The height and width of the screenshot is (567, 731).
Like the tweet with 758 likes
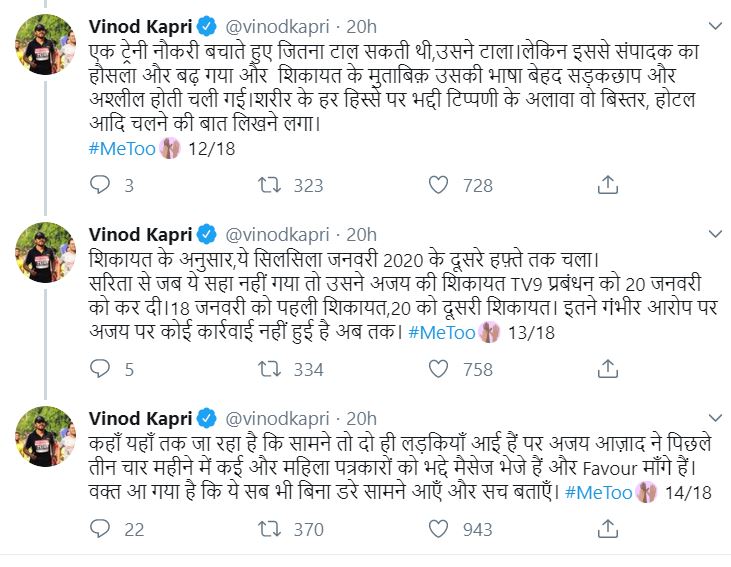437,369
